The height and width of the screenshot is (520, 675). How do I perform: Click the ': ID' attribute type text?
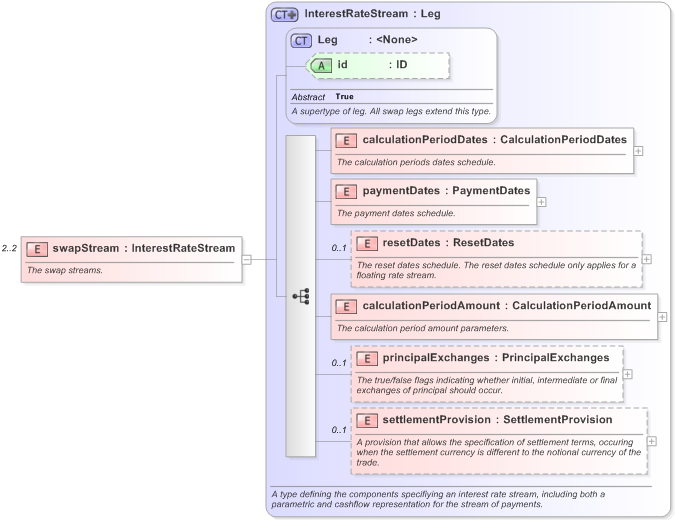pos(398,65)
